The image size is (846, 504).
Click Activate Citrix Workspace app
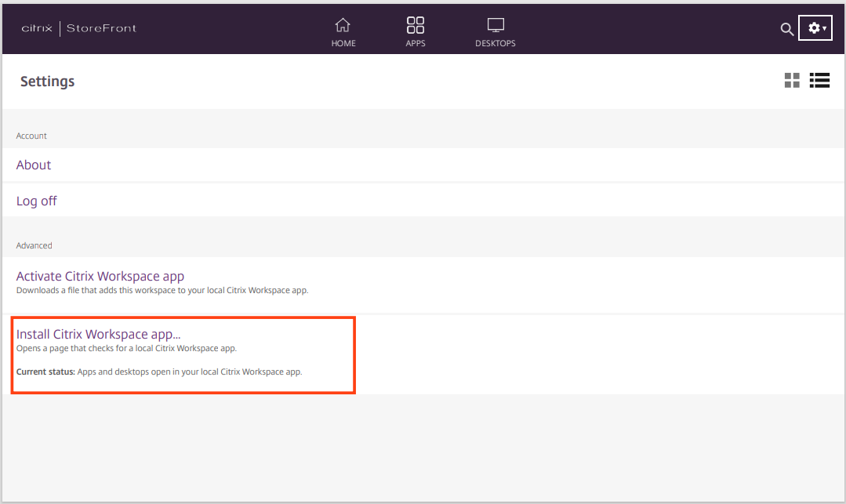coord(100,276)
